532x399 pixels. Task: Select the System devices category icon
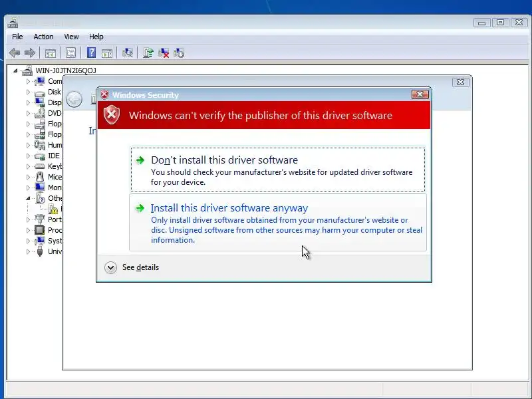[40, 241]
